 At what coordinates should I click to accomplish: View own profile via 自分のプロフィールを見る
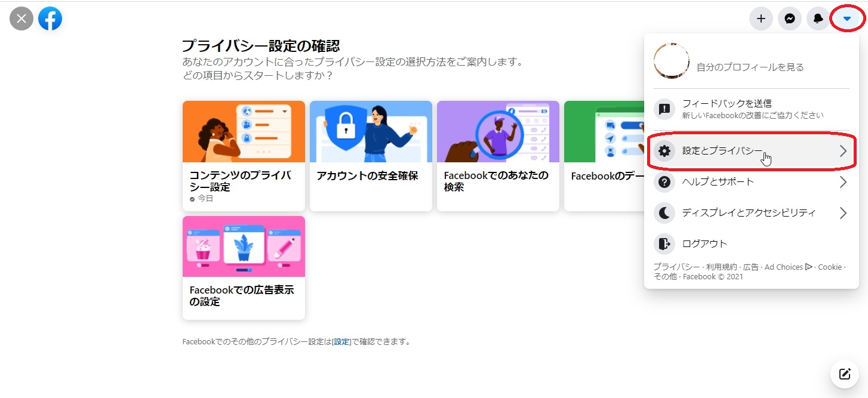pos(750,67)
